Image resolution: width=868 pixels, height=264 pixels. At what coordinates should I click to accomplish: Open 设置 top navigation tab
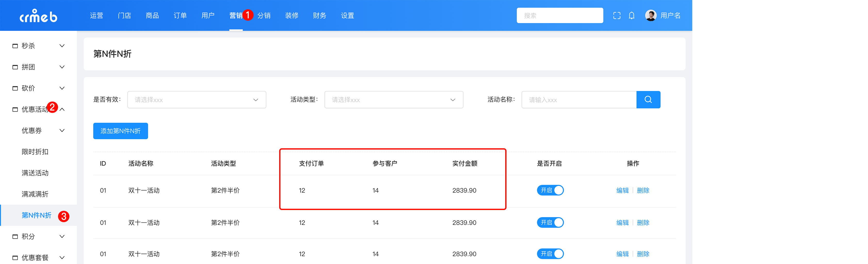347,15
